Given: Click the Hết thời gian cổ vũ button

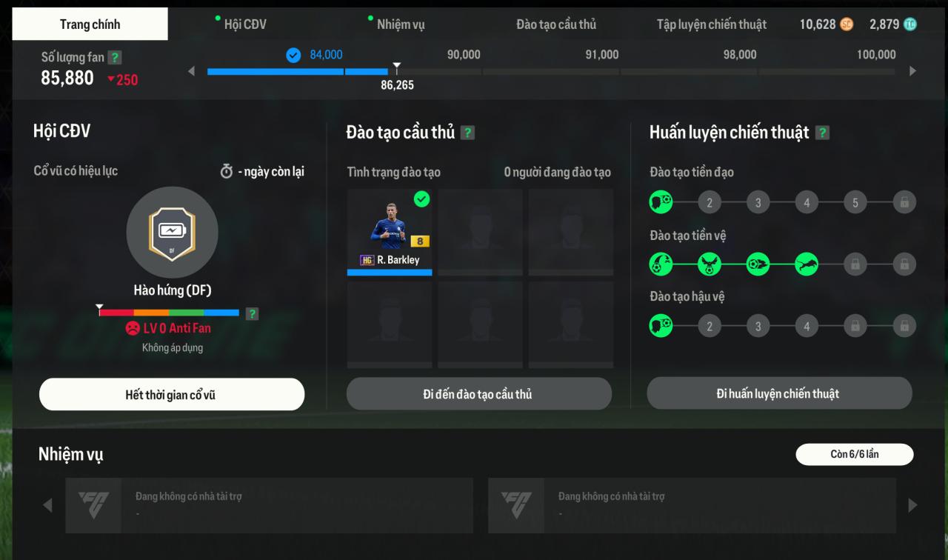Looking at the screenshot, I should [172, 394].
